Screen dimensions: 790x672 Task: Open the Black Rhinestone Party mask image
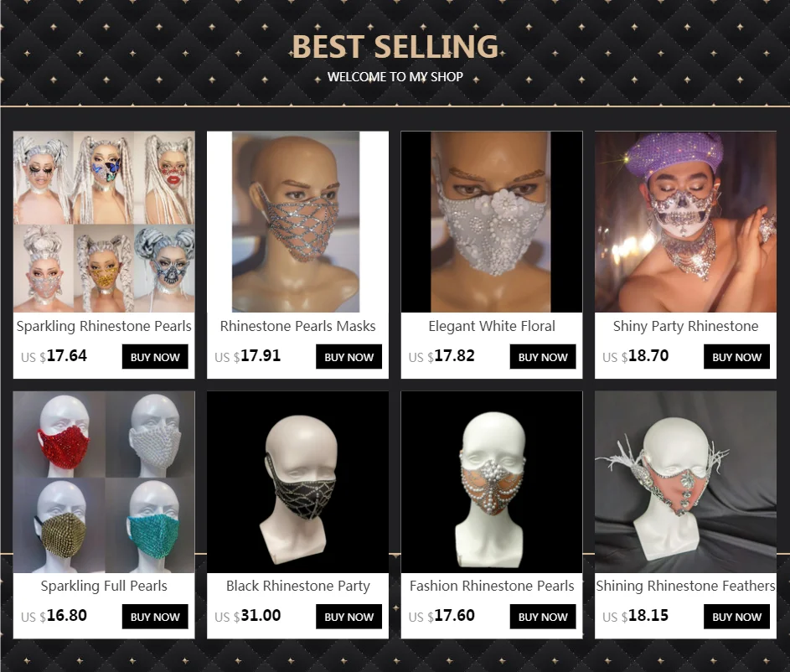[x=297, y=482]
